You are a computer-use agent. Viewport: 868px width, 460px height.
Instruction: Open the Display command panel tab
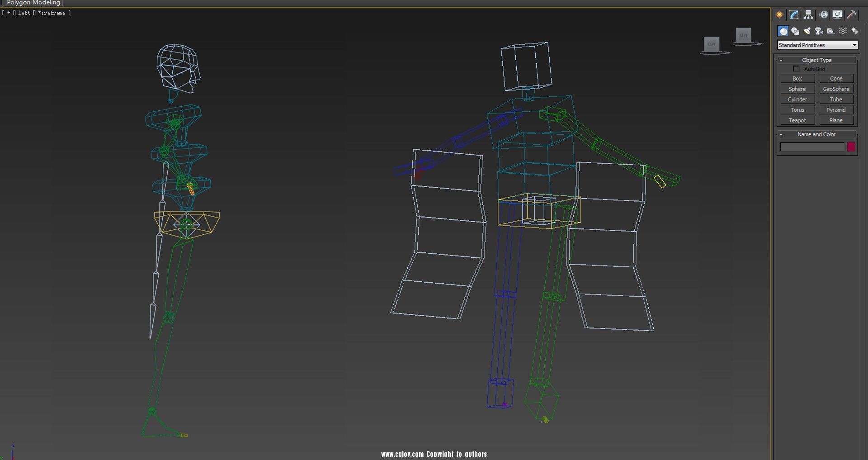pos(838,15)
